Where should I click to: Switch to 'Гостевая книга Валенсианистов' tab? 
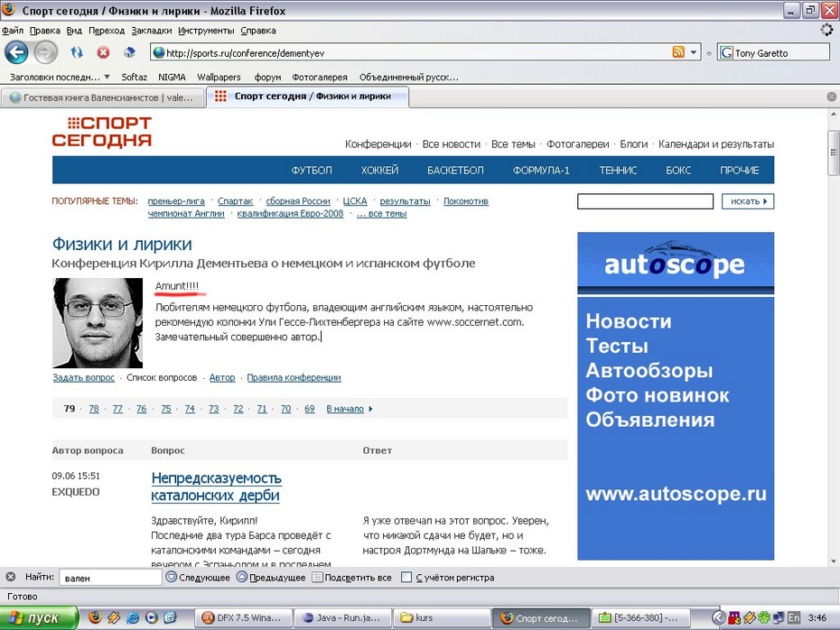(x=102, y=97)
